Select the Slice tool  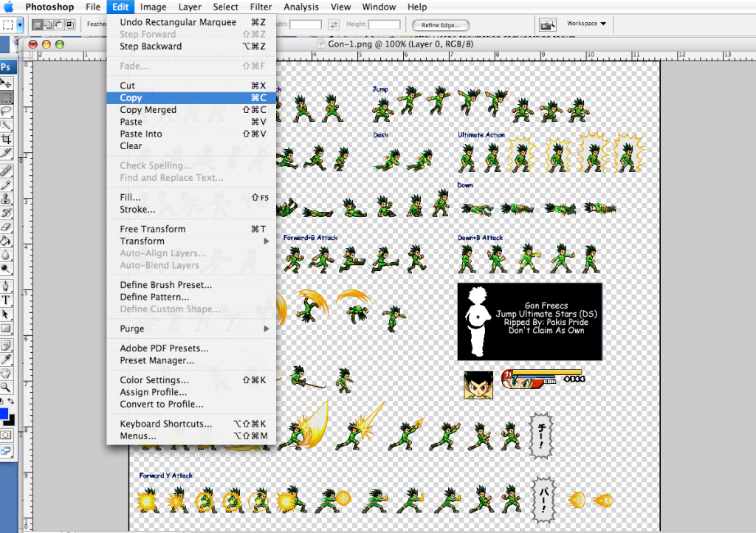[x=6, y=154]
